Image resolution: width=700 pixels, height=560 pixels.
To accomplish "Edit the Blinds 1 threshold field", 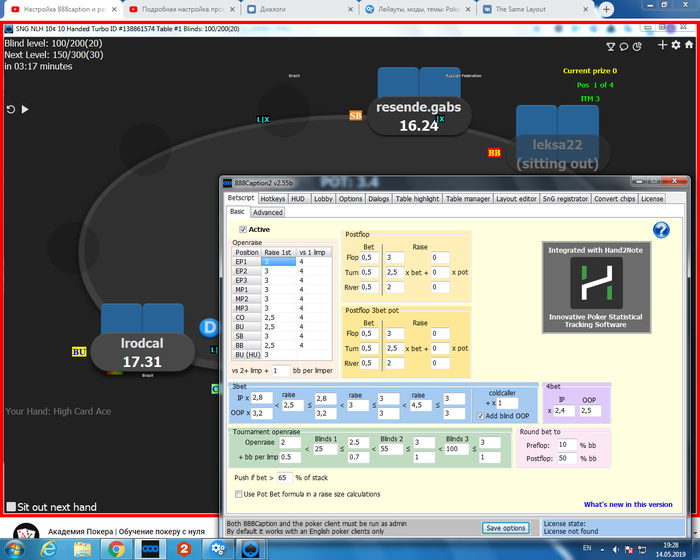I will tap(326, 449).
